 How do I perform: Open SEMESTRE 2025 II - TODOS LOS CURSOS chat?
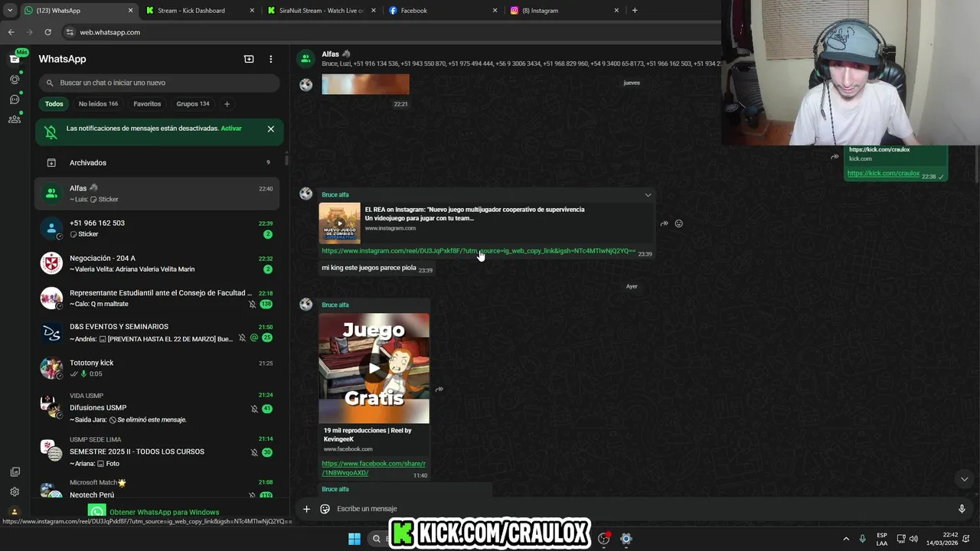tap(157, 452)
